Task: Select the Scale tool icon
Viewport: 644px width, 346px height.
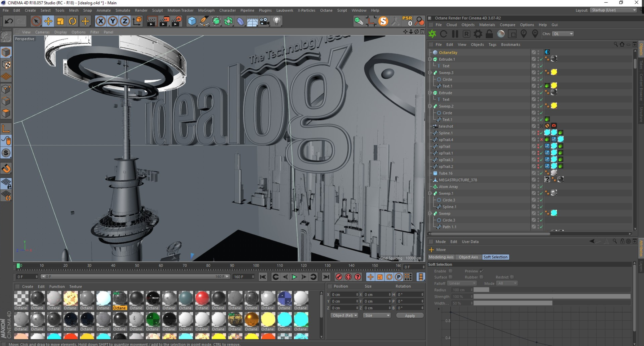Action: pos(60,21)
